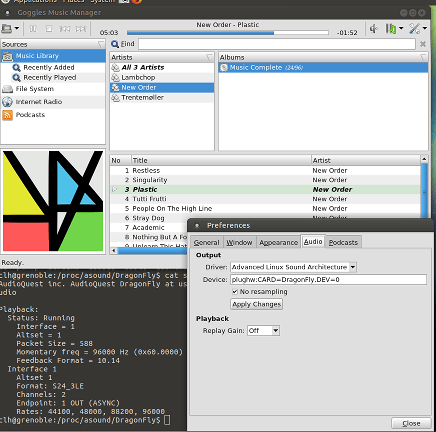Expand the Artists header filter arrow
The width and height of the screenshot is (436, 432).
click(x=209, y=57)
